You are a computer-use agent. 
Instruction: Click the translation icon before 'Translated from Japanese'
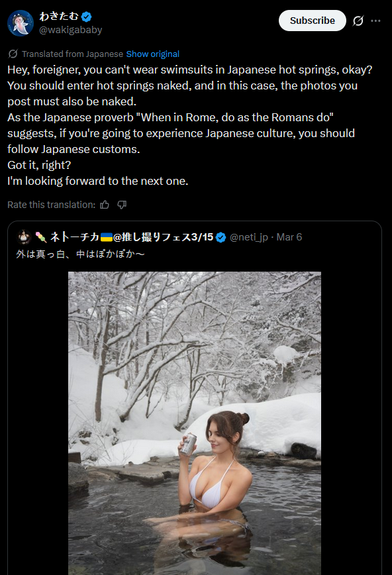point(13,54)
